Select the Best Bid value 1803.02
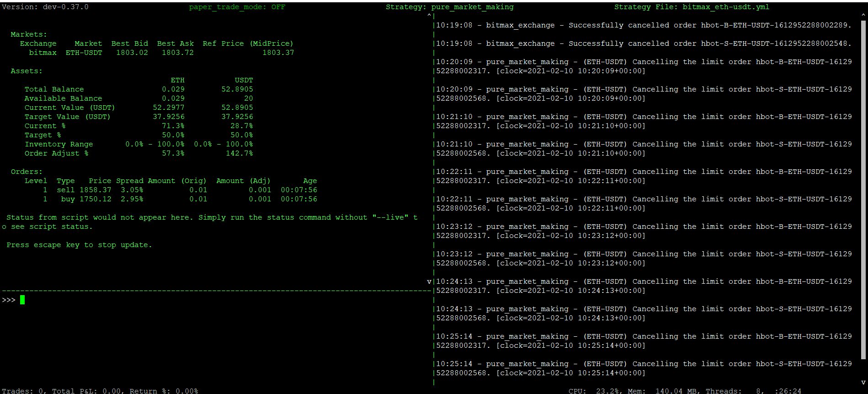 132,53
